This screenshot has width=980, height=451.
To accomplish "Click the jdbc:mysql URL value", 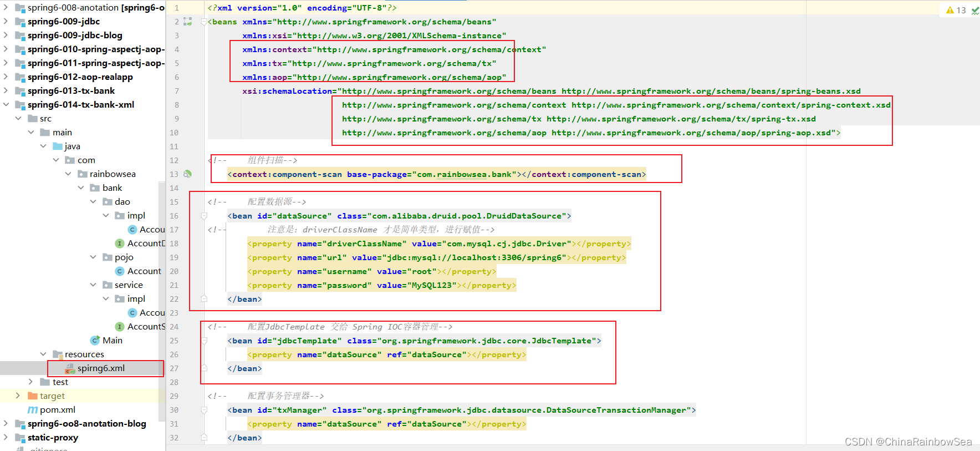I will pos(474,258).
